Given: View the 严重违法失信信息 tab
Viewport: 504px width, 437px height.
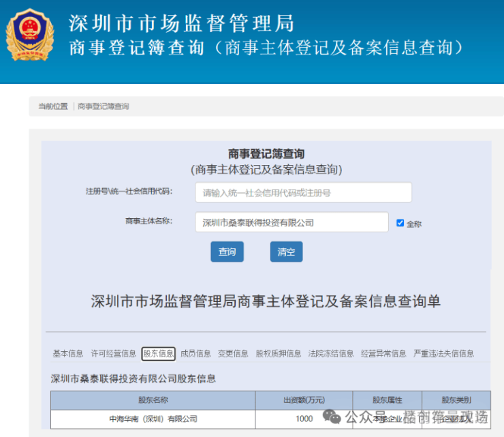Looking at the screenshot, I should tap(443, 354).
